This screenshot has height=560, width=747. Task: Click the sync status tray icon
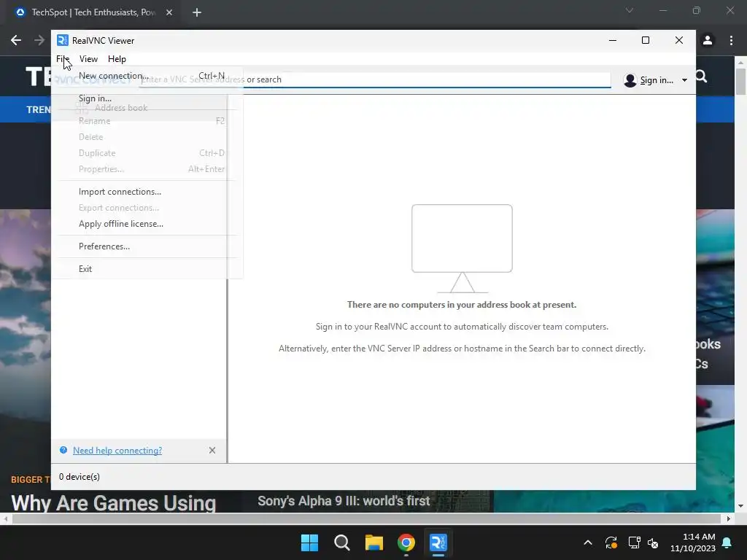tap(611, 542)
